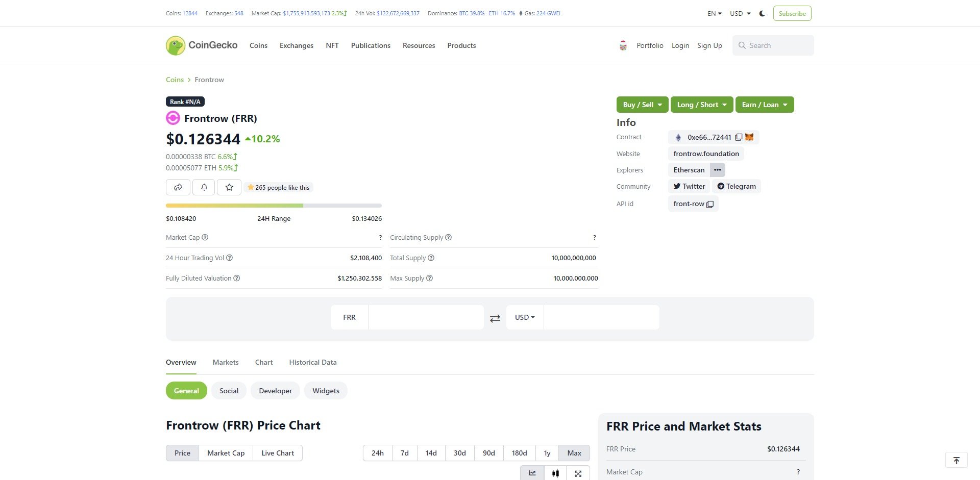Click the search magnifier icon

(x=742, y=45)
